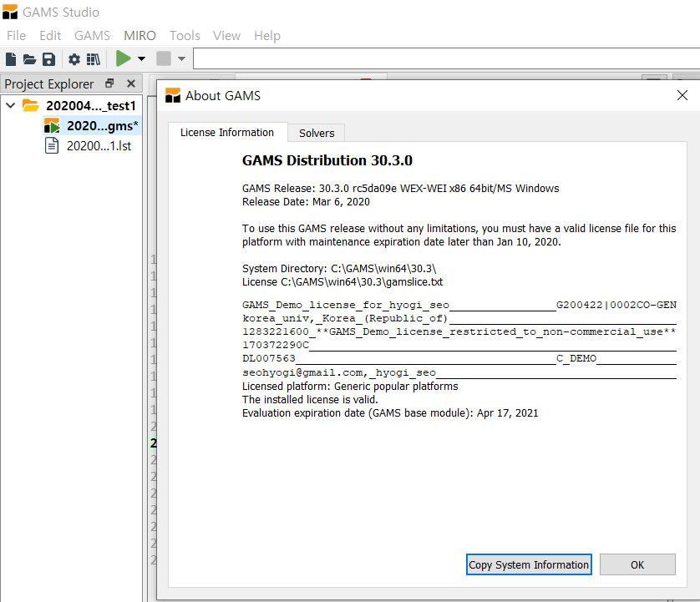
Task: Float the Project Explorer panel
Action: 109,83
